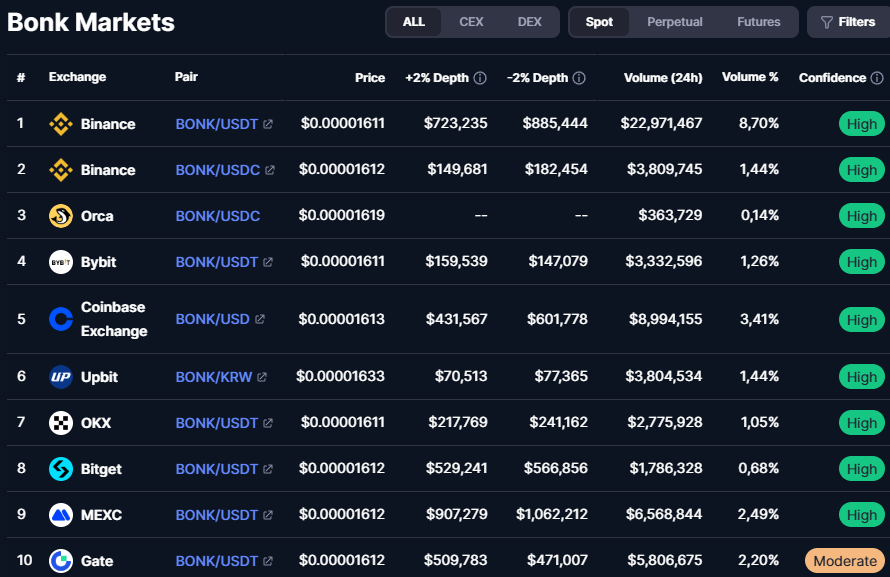Image resolution: width=890 pixels, height=577 pixels.
Task: Open Bybit BONK/USDT pair link
Action: click(217, 262)
